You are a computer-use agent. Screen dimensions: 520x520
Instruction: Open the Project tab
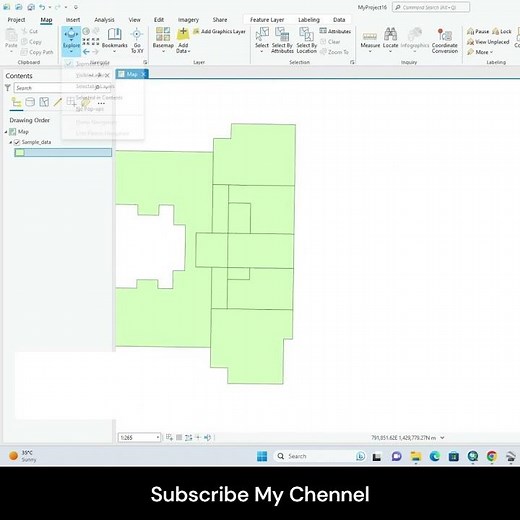(16, 20)
